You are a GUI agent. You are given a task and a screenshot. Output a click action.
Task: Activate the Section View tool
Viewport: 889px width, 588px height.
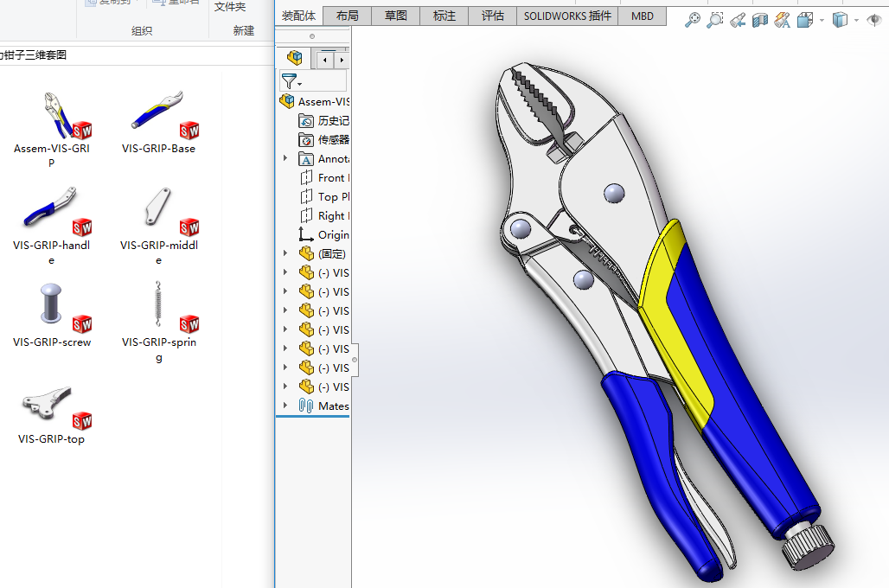pyautogui.click(x=760, y=21)
